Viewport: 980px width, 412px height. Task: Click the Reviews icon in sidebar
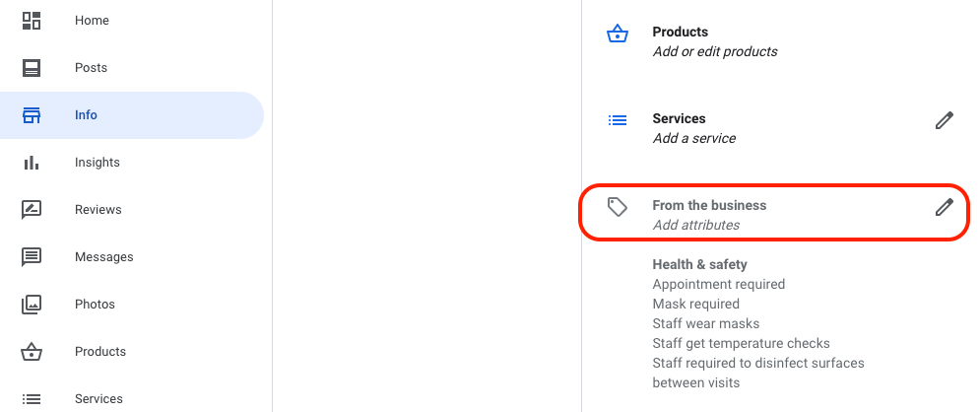[32, 210]
